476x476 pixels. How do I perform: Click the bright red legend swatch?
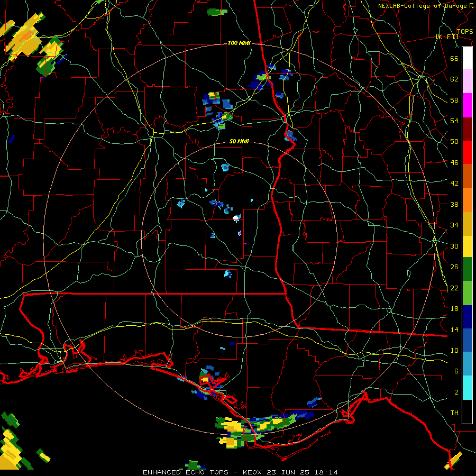[467, 152]
